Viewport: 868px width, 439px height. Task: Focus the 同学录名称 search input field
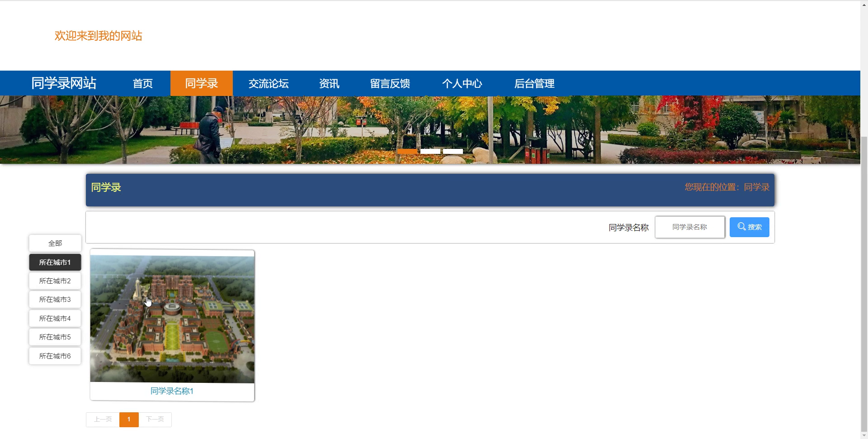[x=690, y=227]
